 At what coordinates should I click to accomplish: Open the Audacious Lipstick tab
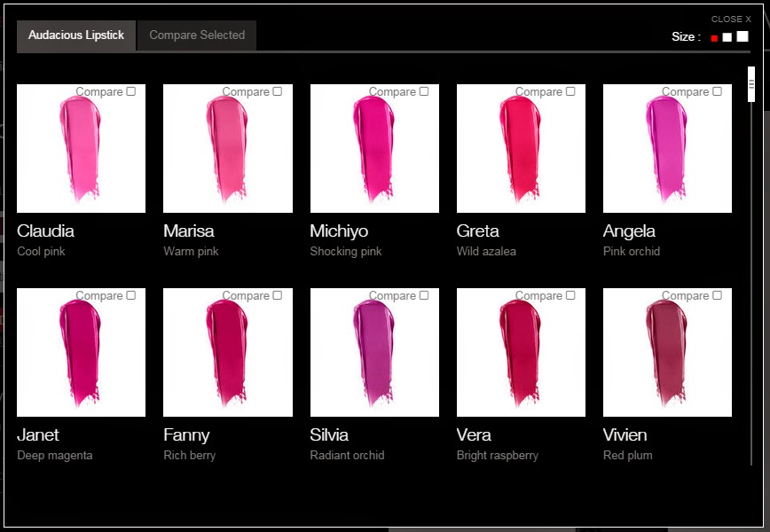click(x=76, y=35)
